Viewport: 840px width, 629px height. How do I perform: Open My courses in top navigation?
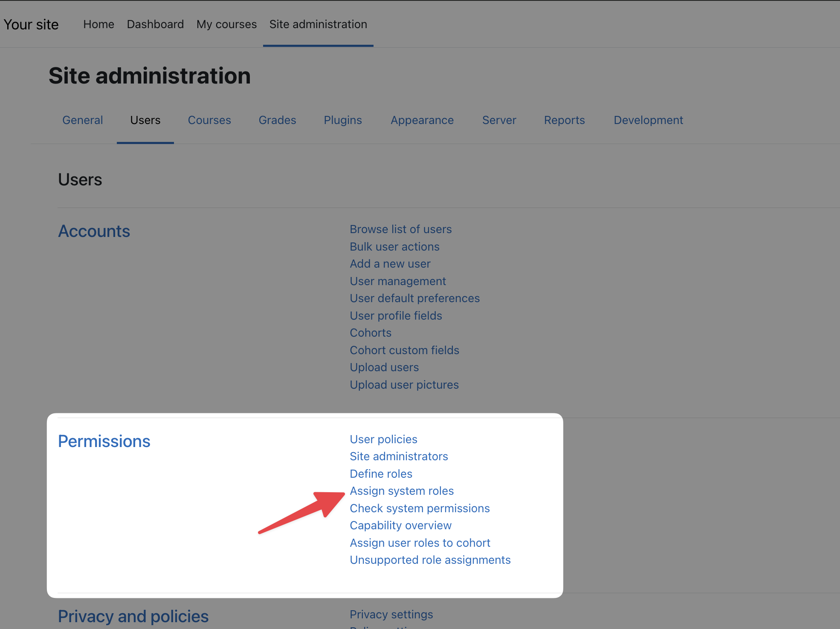(x=226, y=24)
